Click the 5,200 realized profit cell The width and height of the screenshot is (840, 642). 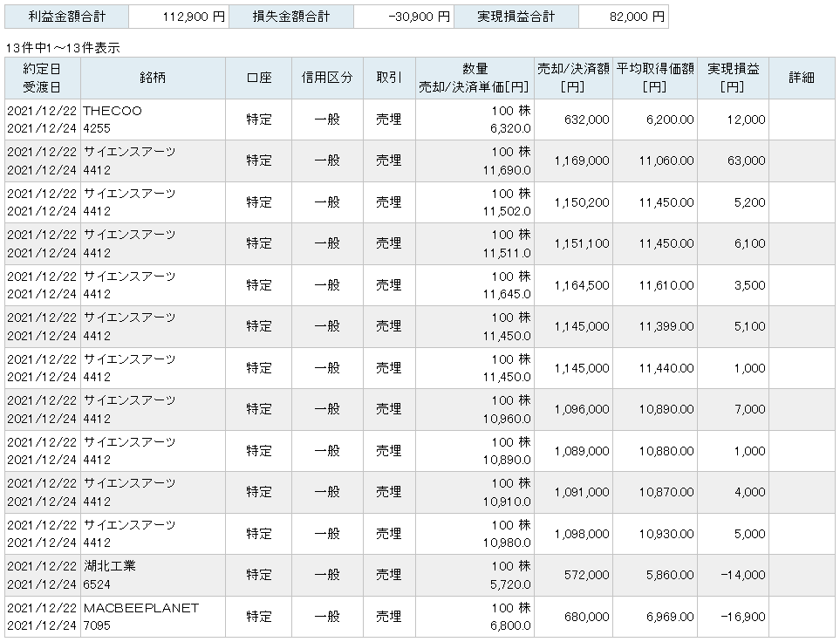[733, 202]
